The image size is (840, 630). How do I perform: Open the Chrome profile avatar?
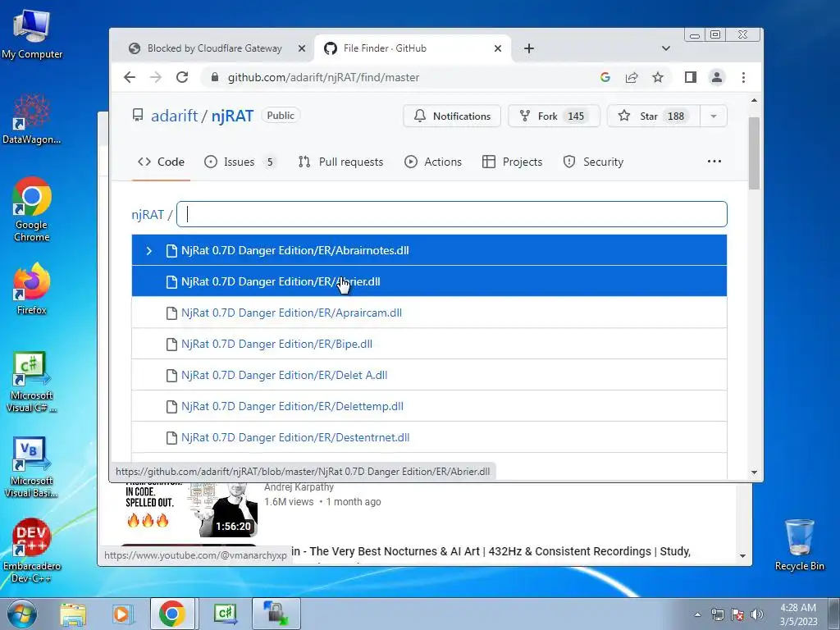tap(717, 77)
